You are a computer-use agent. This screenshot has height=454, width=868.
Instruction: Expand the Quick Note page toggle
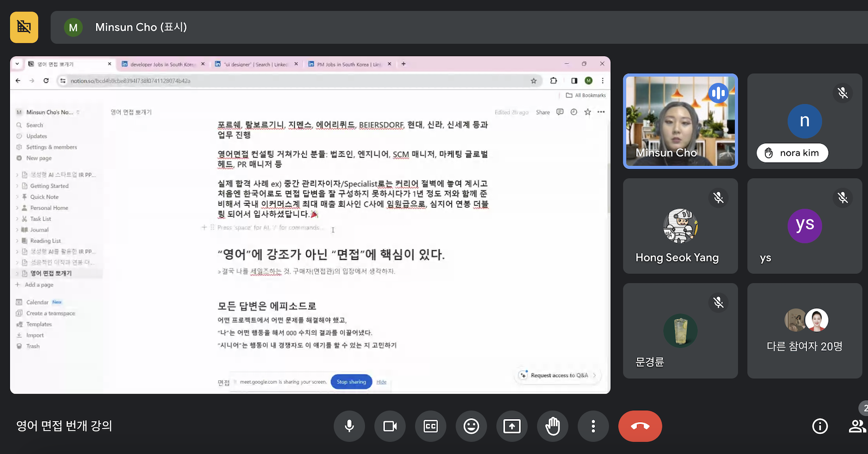(x=17, y=197)
